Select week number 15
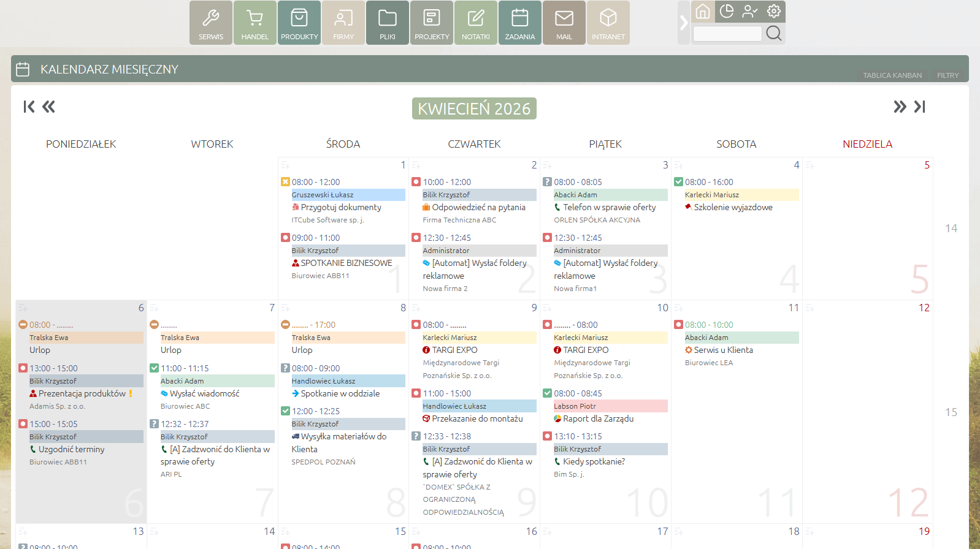Screen dimensions: 980x549 [x=951, y=412]
